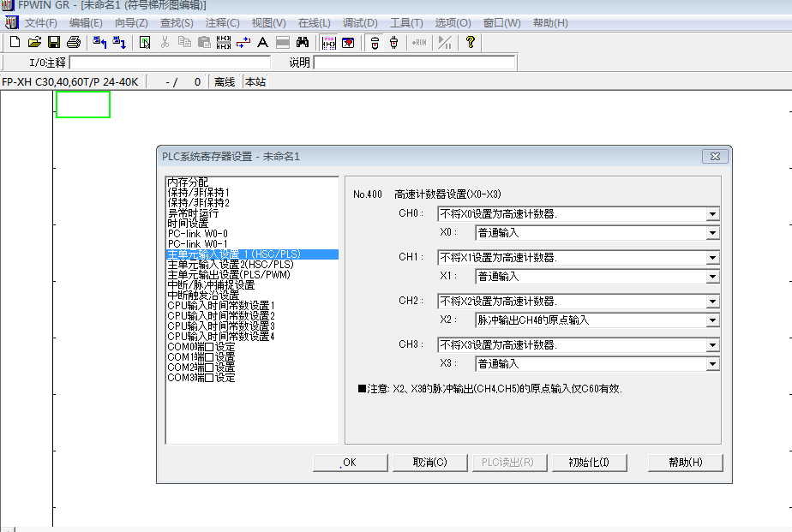The image size is (792, 532).
Task: Open the 工具(T) menu
Action: click(405, 23)
